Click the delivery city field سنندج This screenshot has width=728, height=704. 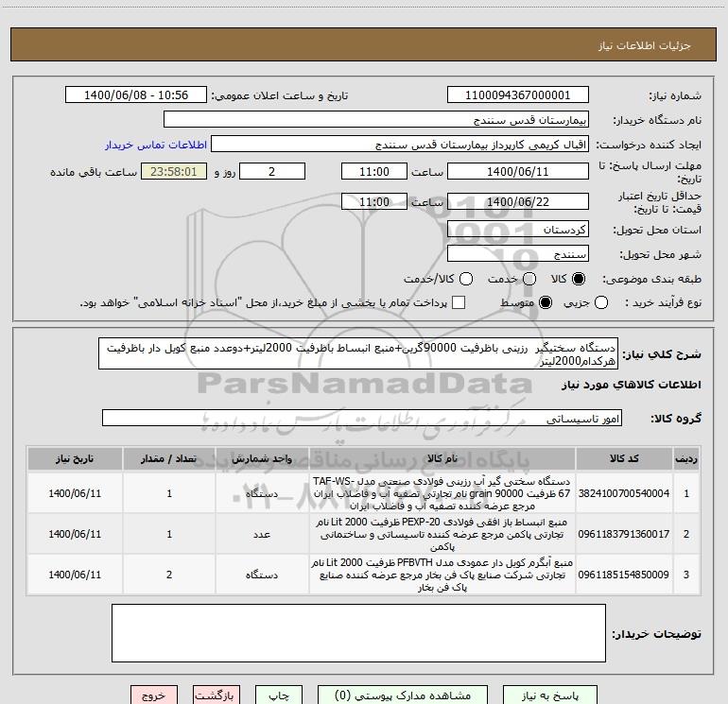click(518, 254)
